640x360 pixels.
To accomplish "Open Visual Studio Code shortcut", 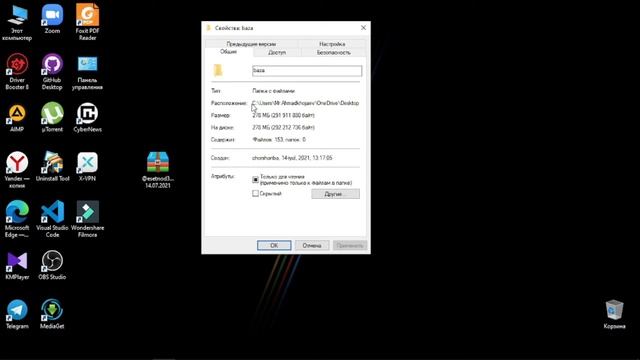I will coord(52,219).
